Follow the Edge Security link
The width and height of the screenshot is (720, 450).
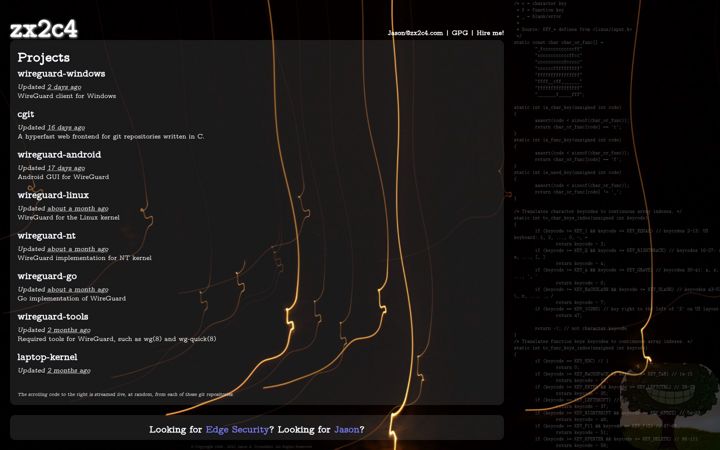pos(237,430)
